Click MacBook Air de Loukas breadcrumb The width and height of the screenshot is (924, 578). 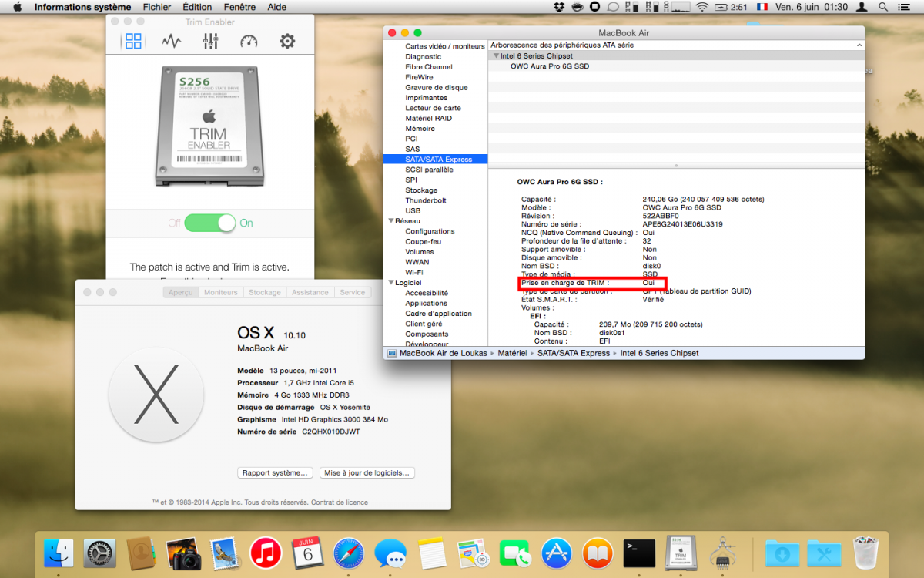(x=437, y=353)
